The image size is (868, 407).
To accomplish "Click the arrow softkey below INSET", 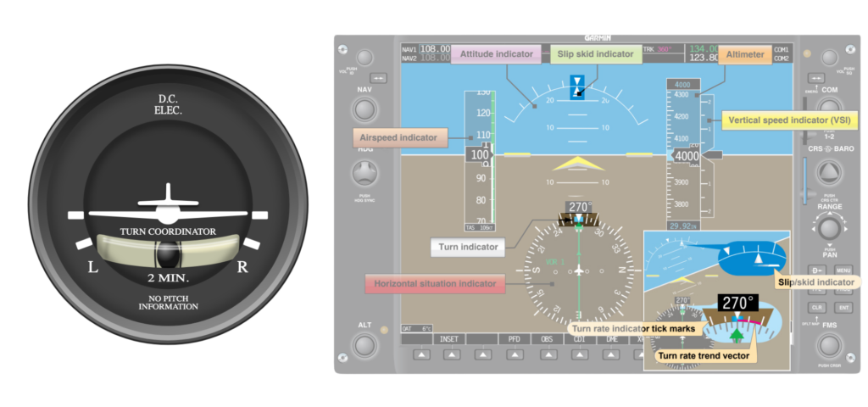I will coord(452,355).
